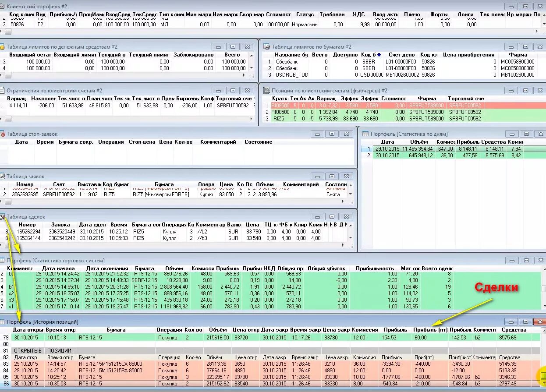Click the Снята status cell in Таблица заявок
The image size is (546, 392).
(x=333, y=194)
